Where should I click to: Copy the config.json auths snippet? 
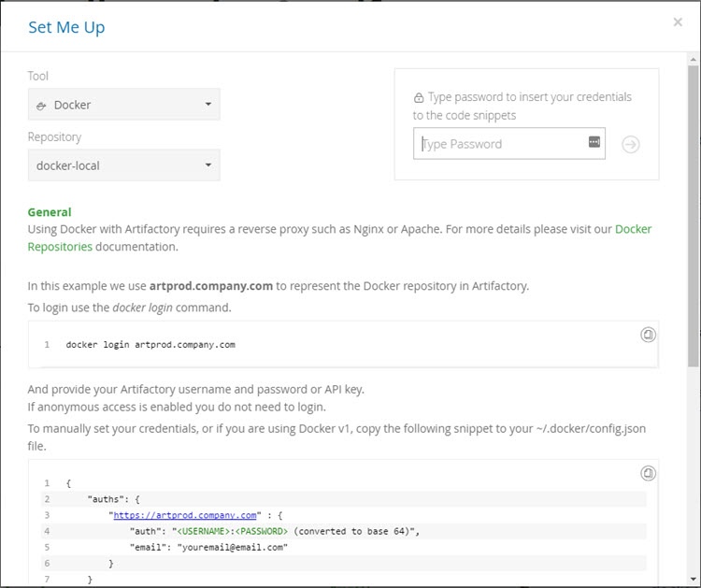coord(647,473)
